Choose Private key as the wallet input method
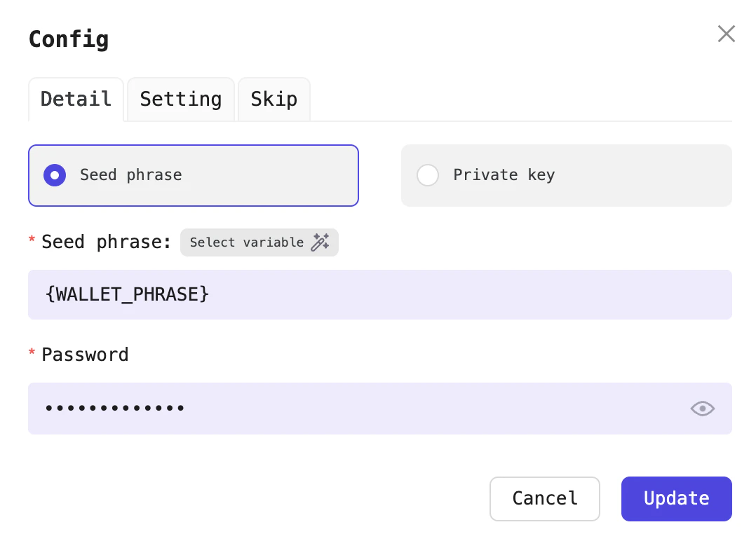This screenshot has height=541, width=756. [567, 175]
